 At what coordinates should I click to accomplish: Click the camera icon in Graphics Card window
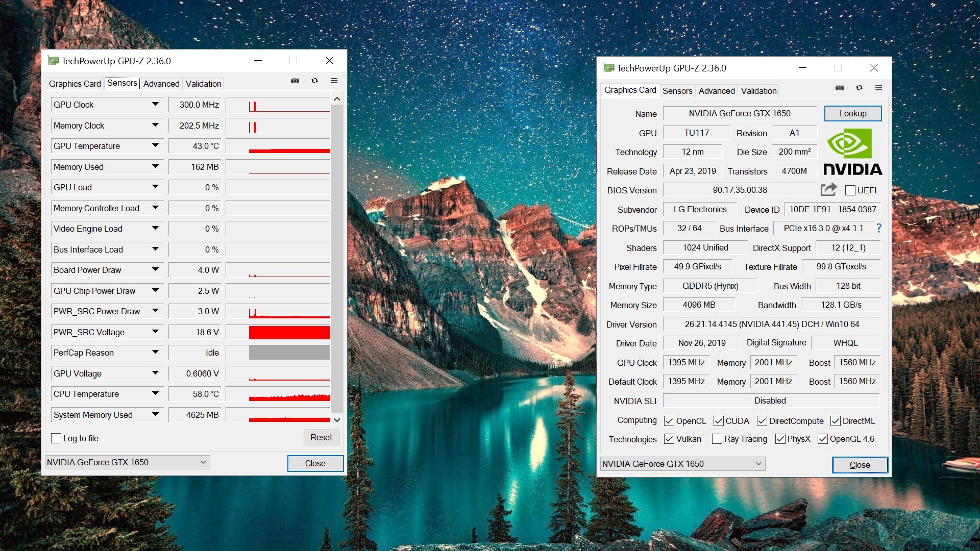tap(840, 88)
